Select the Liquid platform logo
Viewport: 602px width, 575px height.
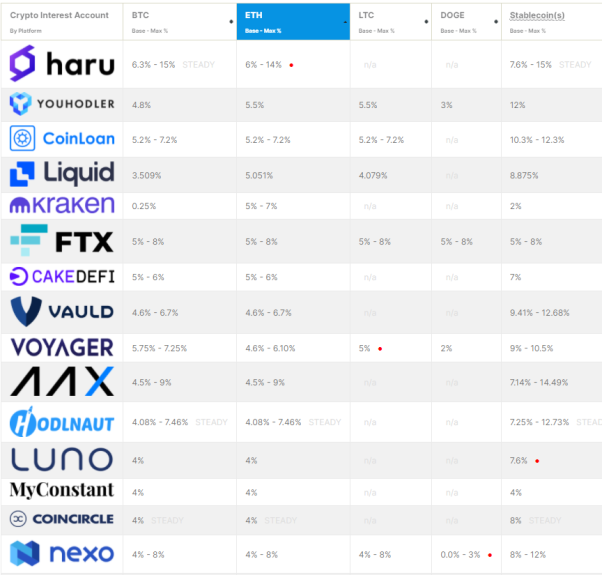click(62, 173)
